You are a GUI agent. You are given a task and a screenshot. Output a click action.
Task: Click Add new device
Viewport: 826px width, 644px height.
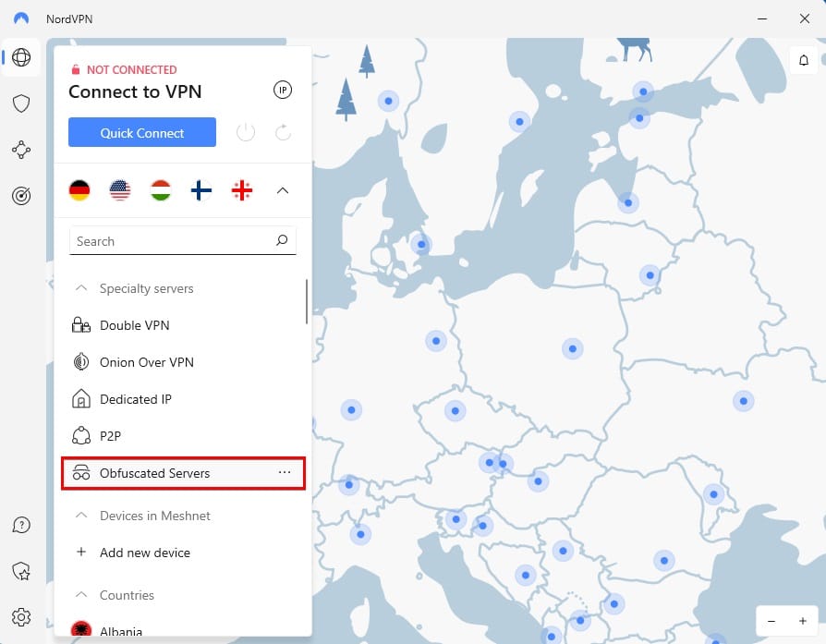[183, 553]
